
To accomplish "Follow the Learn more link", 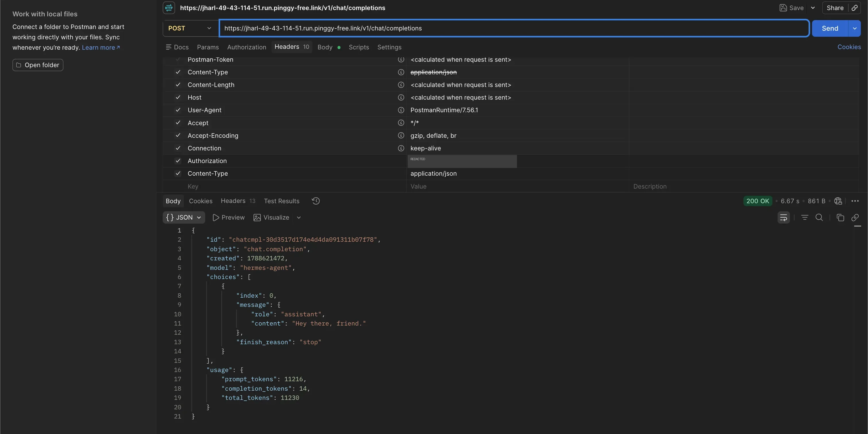I will (101, 48).
